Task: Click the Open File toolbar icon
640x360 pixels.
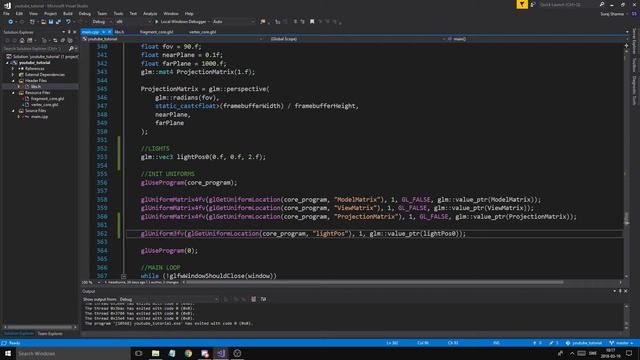Action: pos(43,22)
